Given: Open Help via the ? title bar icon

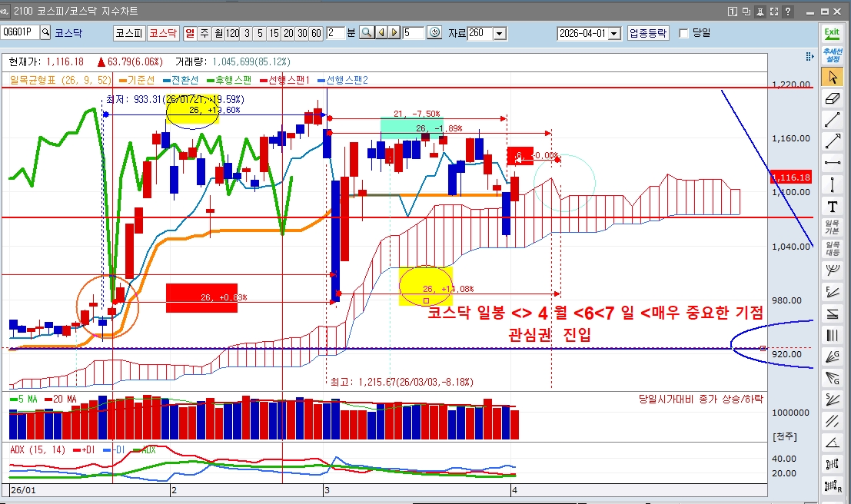Looking at the screenshot, I should pyautogui.click(x=789, y=11).
